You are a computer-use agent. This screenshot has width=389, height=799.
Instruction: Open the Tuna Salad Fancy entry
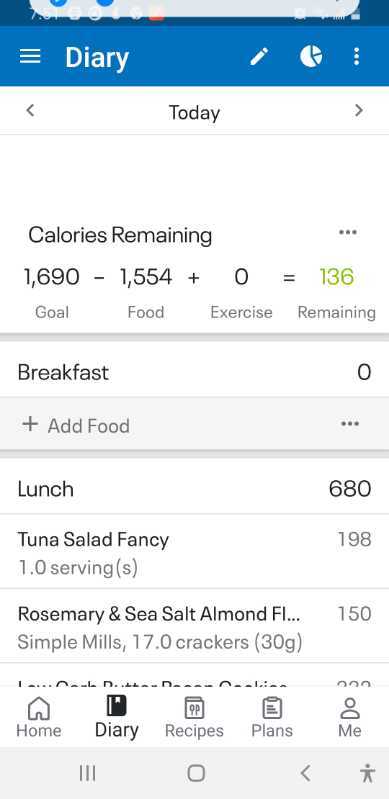(x=194, y=551)
